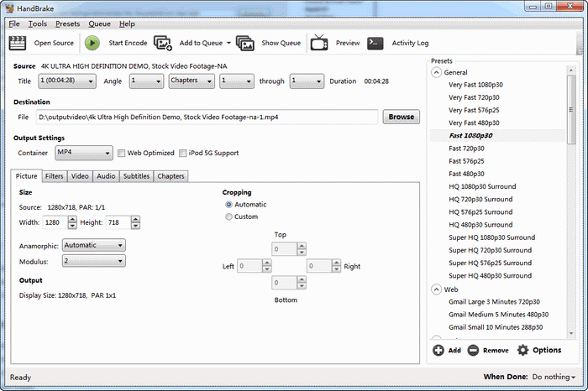Decrease Height with the down stepper arrow
The width and height of the screenshot is (588, 391).
tap(135, 226)
